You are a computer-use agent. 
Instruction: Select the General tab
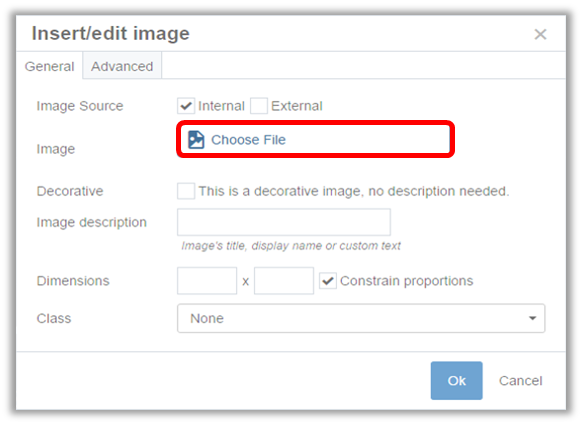tap(49, 66)
